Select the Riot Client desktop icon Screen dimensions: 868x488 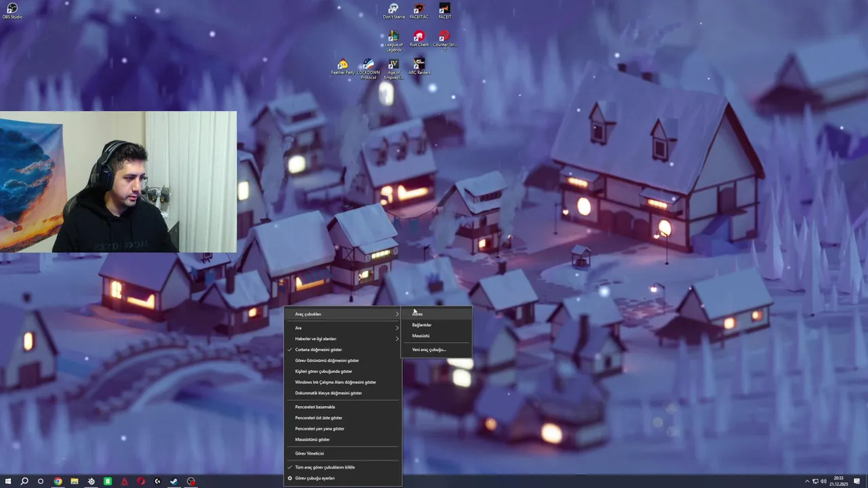point(419,39)
